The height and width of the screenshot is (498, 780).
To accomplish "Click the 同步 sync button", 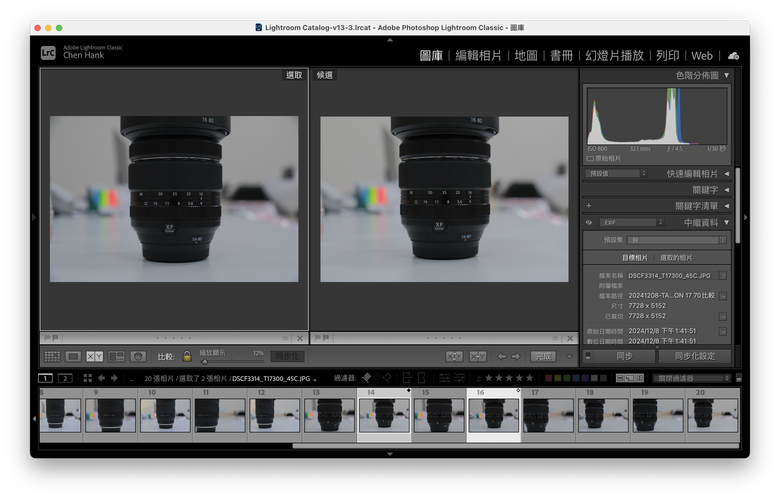I will coord(624,356).
